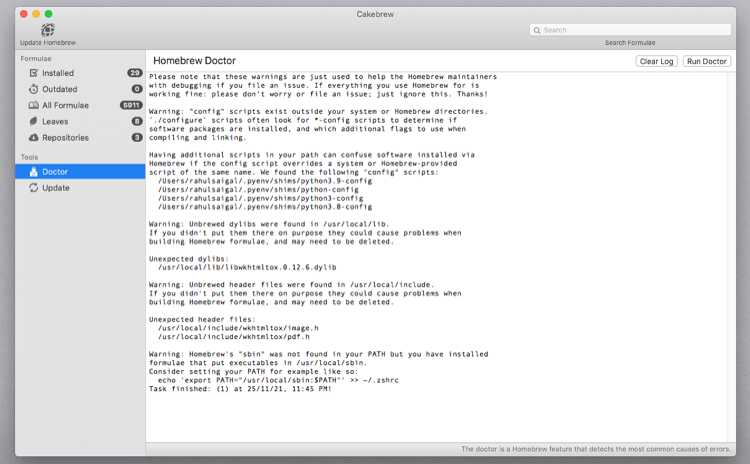Click the Outdated clock icon in sidebar
Screen dimensions: 750x464
click(33, 89)
